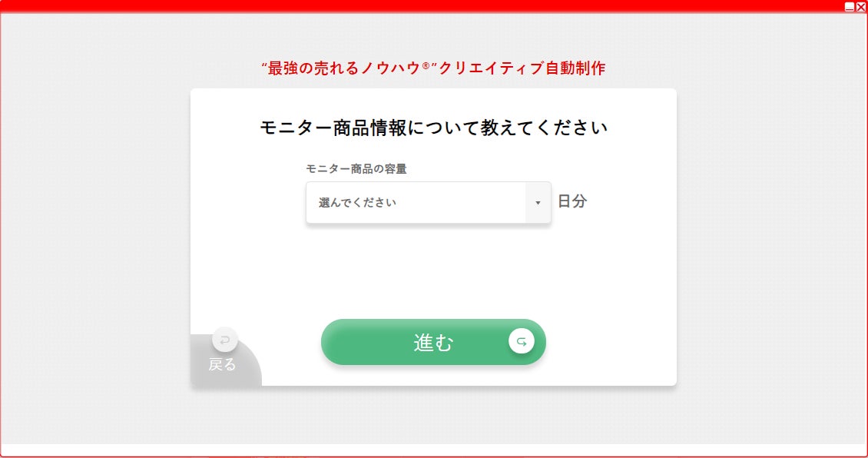Screen dimensions: 868x458
Task: Go back using the 戻る label
Action: [222, 364]
